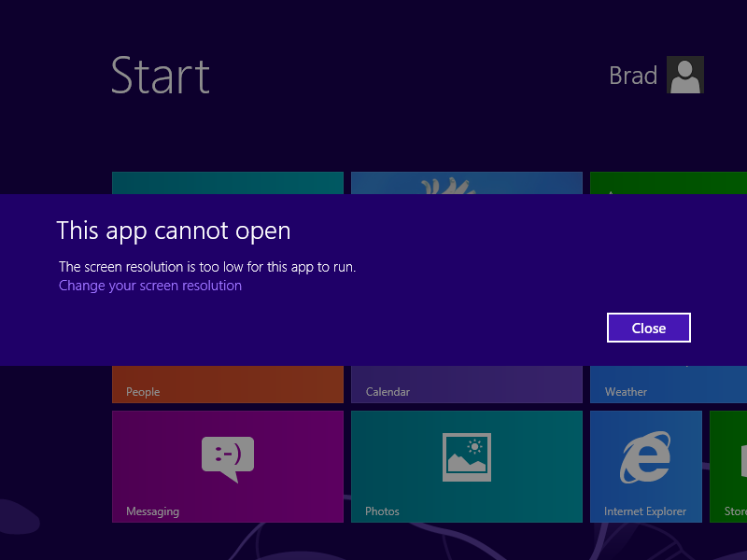This screenshot has height=560, width=747.
Task: Launch the Internet Explorer e icon
Action: (x=645, y=457)
